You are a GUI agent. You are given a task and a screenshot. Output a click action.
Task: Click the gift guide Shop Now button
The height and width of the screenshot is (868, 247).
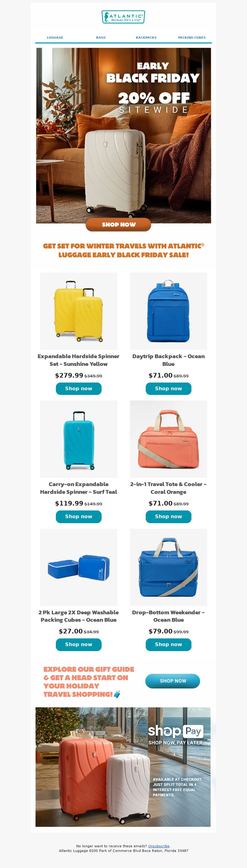(x=173, y=681)
